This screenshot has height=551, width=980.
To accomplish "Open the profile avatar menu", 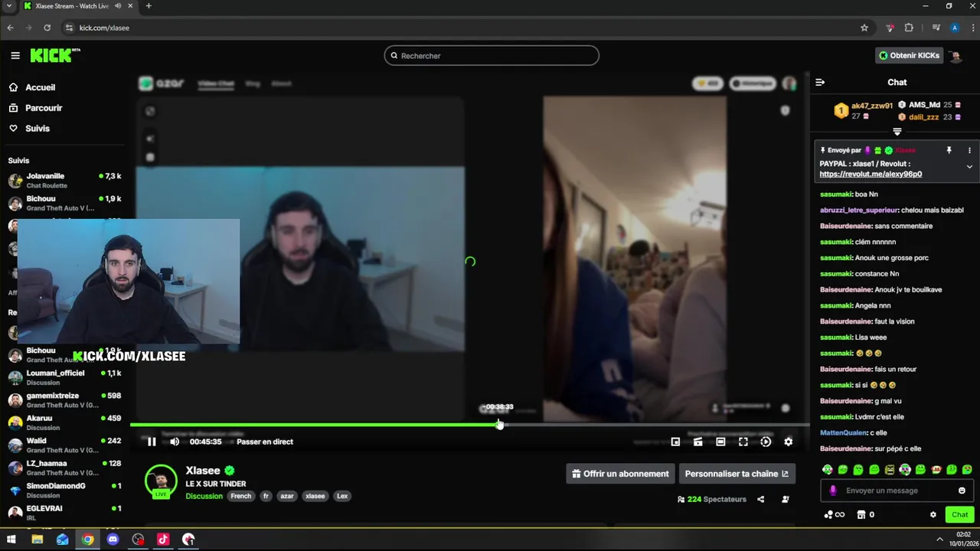I will [955, 55].
